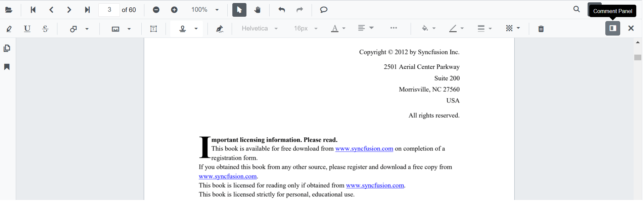Open a PDF file using the folder icon
This screenshot has height=206, width=644.
tap(9, 10)
